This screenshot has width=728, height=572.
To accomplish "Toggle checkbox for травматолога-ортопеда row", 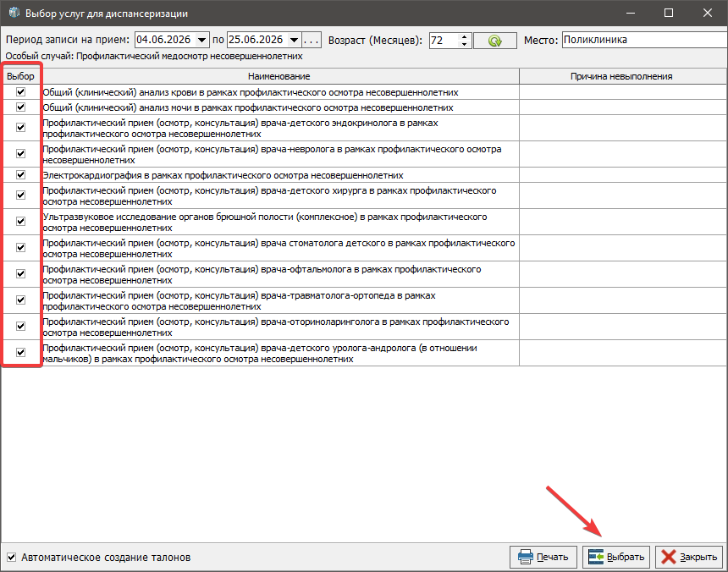I will coord(21,300).
